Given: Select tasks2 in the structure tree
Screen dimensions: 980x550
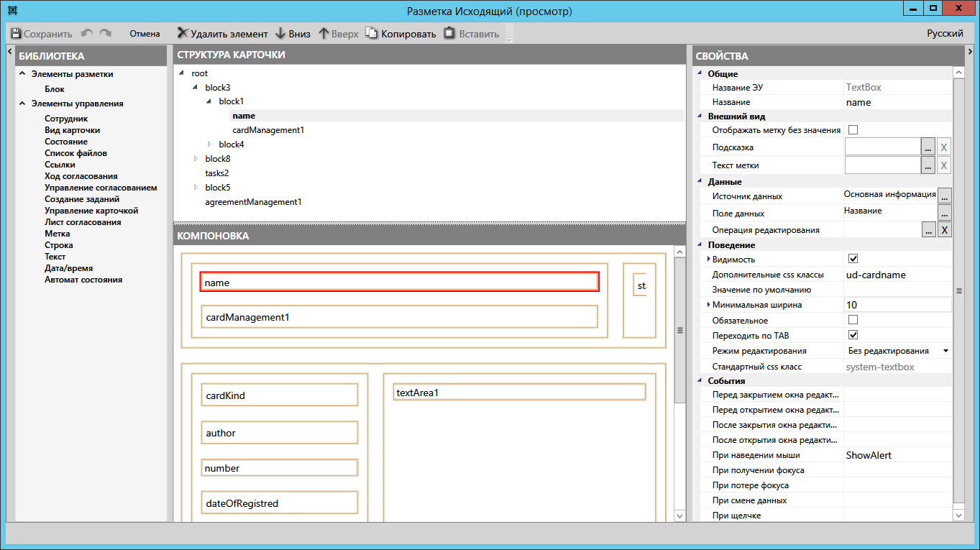Looking at the screenshot, I should 217,173.
